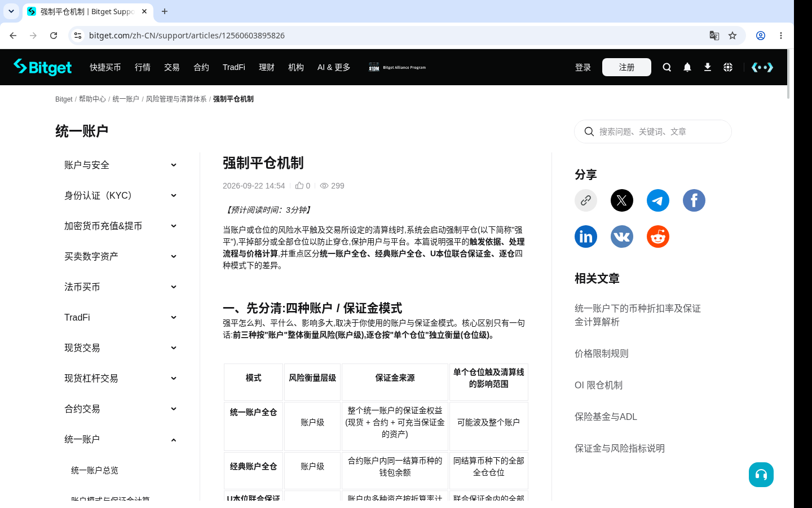Expand 身份认证（KYC）sidebar section

pyautogui.click(x=121, y=195)
